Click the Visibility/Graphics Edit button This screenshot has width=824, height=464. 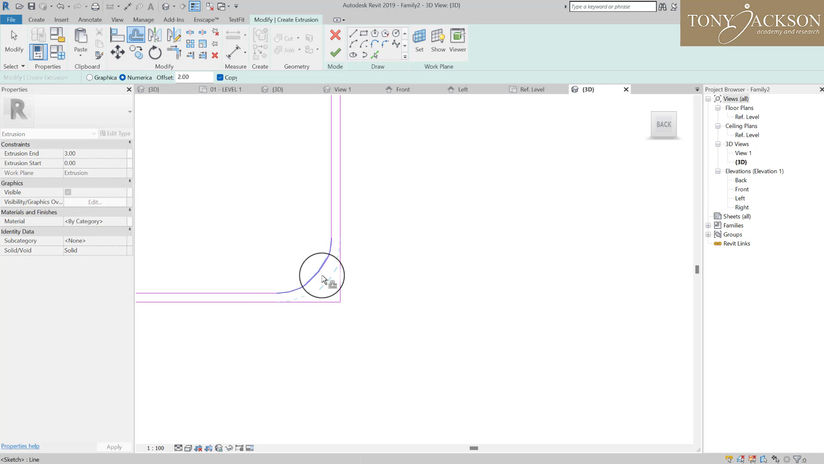point(95,202)
